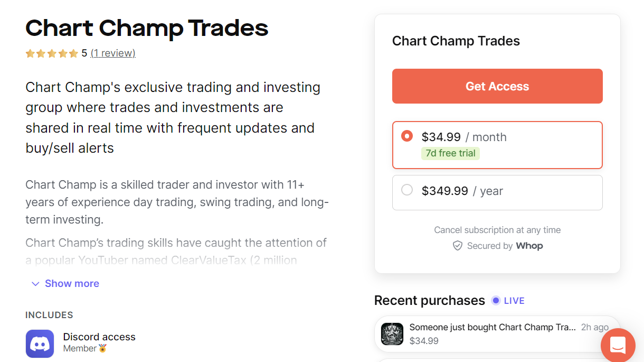644x362 pixels.
Task: Click the fifth rating star
Action: (74, 53)
